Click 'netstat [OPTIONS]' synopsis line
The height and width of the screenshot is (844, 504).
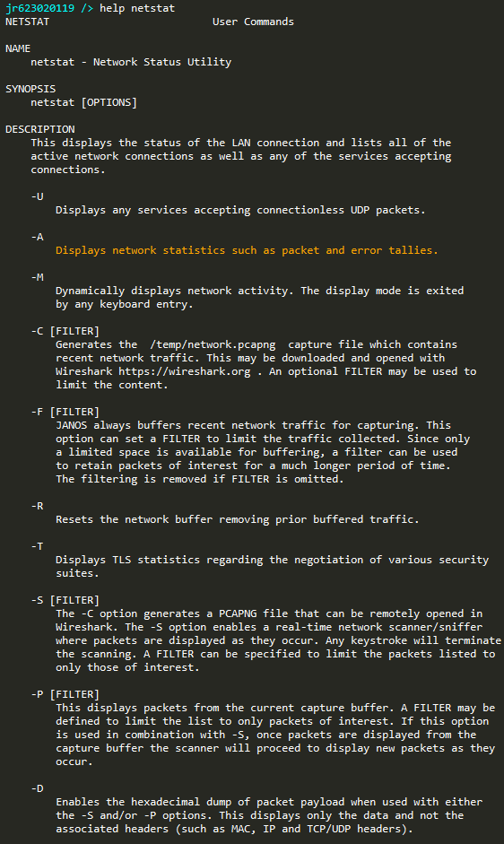click(84, 102)
